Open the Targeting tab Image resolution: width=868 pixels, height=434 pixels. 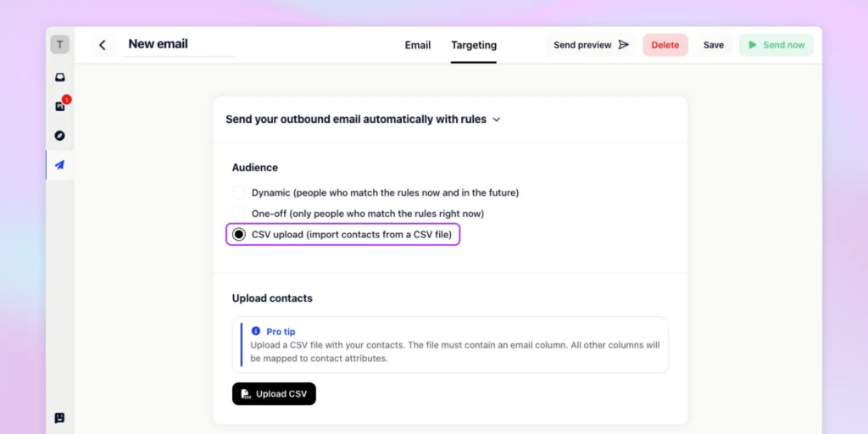pos(474,45)
